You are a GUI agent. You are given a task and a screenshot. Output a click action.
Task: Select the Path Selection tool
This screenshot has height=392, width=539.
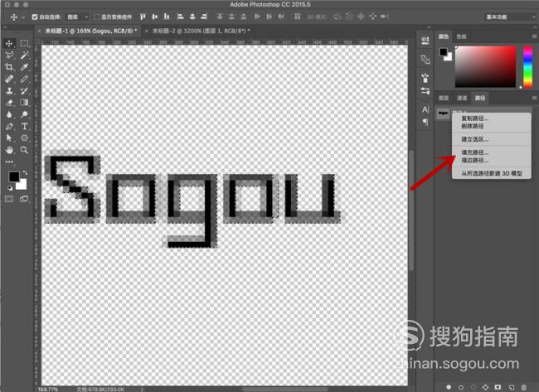point(9,138)
